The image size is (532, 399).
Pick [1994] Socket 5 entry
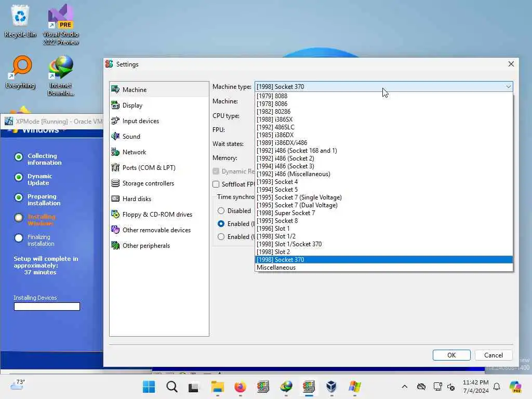384,190
